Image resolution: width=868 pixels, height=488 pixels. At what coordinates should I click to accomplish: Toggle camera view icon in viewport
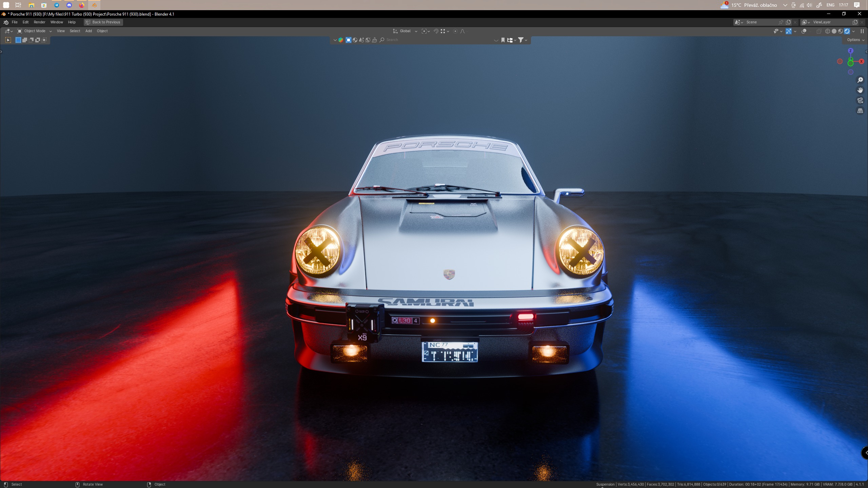tap(860, 100)
